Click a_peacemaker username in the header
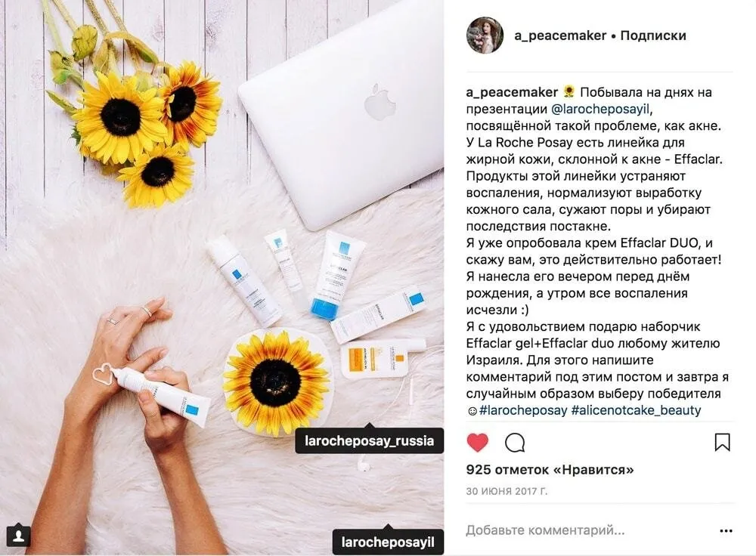The image size is (756, 556). 559,36
